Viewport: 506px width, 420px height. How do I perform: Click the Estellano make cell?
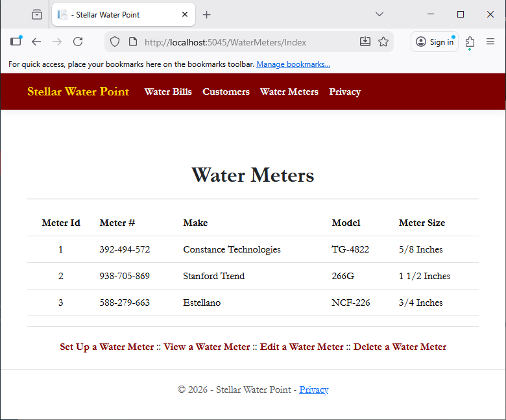[202, 303]
